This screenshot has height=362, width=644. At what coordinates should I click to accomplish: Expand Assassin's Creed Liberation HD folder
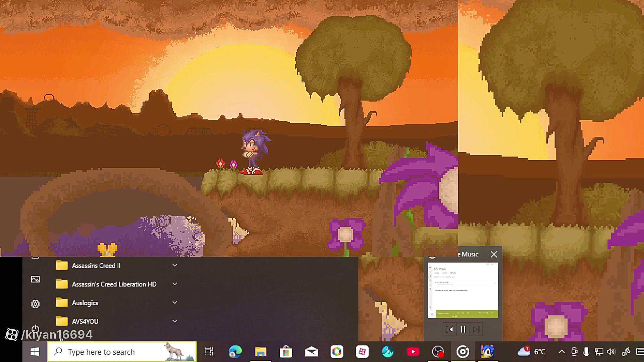(x=175, y=284)
